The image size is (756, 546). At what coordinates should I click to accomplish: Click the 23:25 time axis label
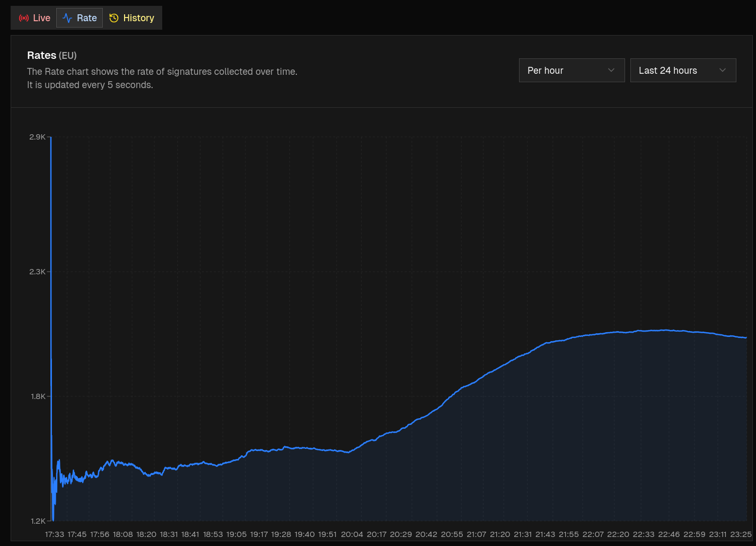coord(741,534)
